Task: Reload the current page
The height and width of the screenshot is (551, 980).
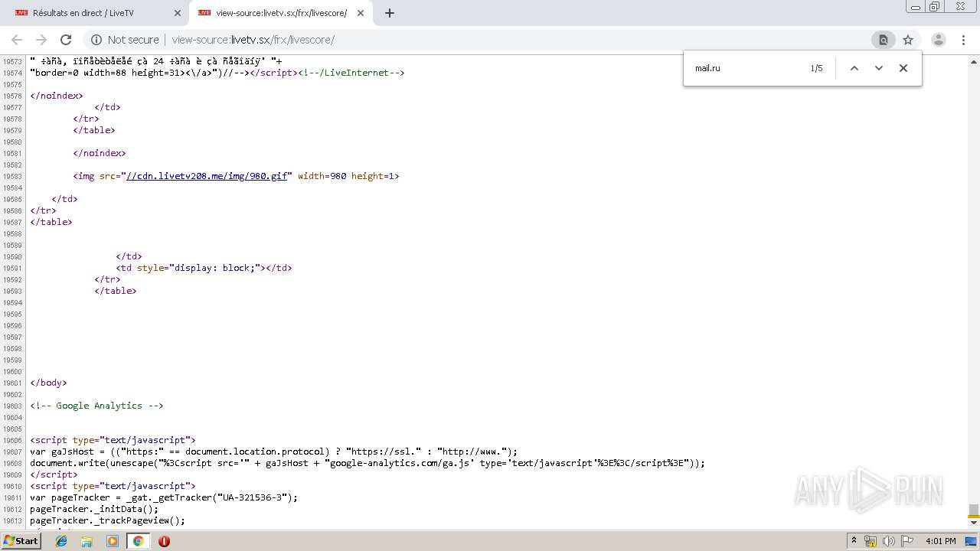Action: 66,40
